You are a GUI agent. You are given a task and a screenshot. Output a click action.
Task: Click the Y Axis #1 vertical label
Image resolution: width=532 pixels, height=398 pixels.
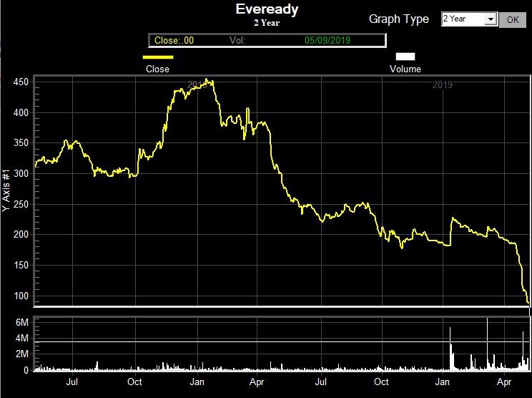(x=6, y=190)
